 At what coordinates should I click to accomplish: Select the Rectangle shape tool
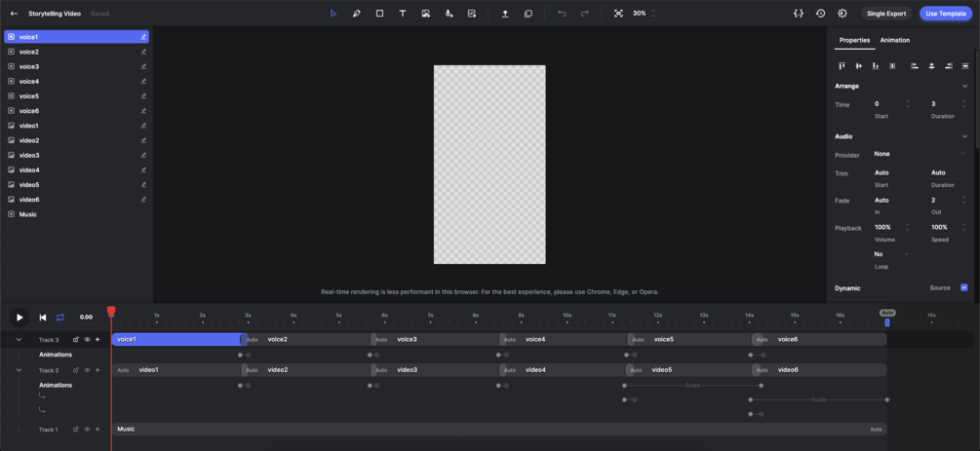379,13
